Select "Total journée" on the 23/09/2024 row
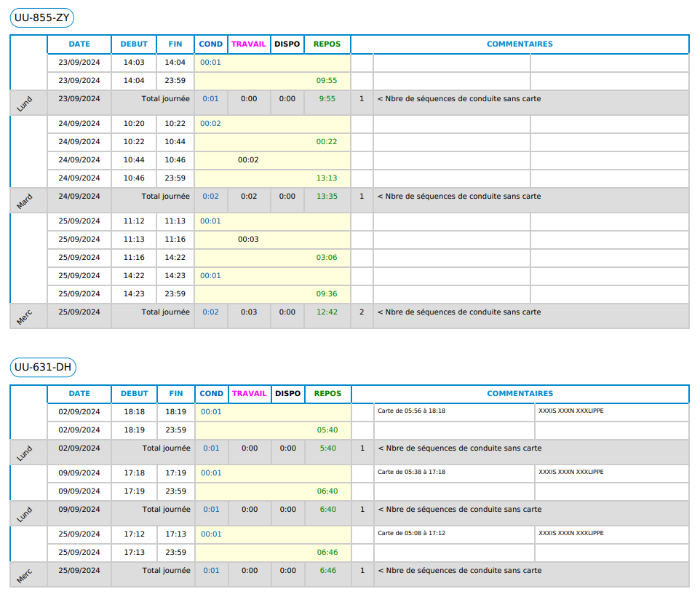700x597 pixels. [x=166, y=99]
